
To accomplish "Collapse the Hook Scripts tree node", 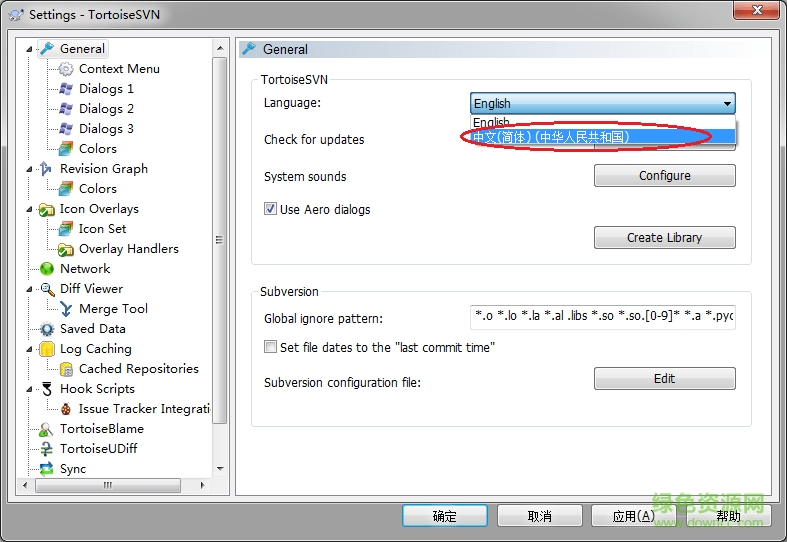I will (x=30, y=389).
